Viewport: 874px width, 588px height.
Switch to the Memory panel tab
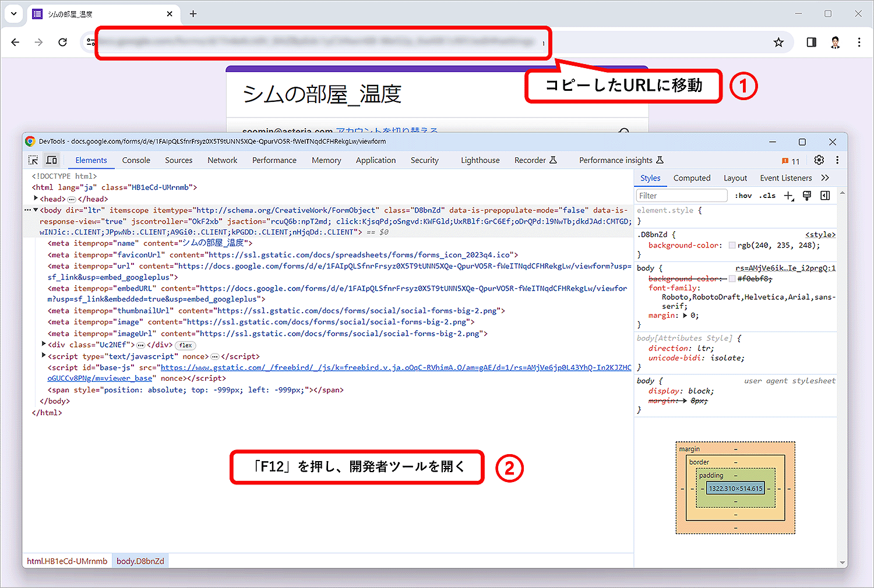(326, 160)
